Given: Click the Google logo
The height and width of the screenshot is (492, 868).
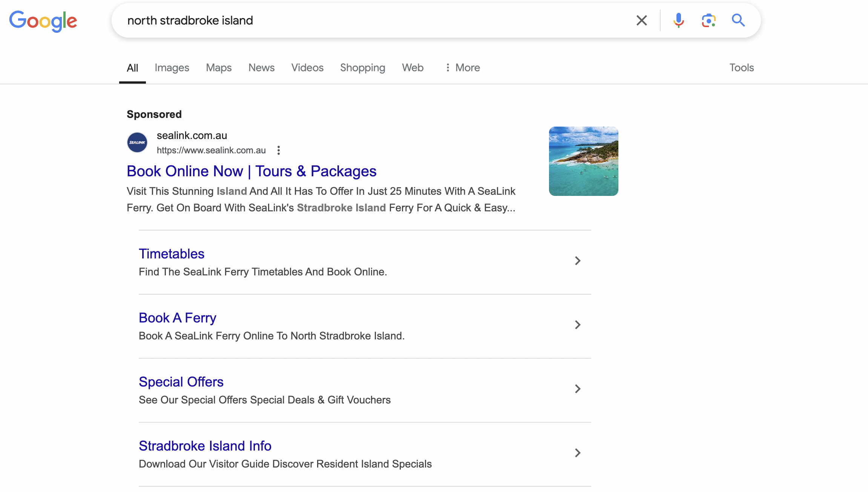Looking at the screenshot, I should [43, 21].
